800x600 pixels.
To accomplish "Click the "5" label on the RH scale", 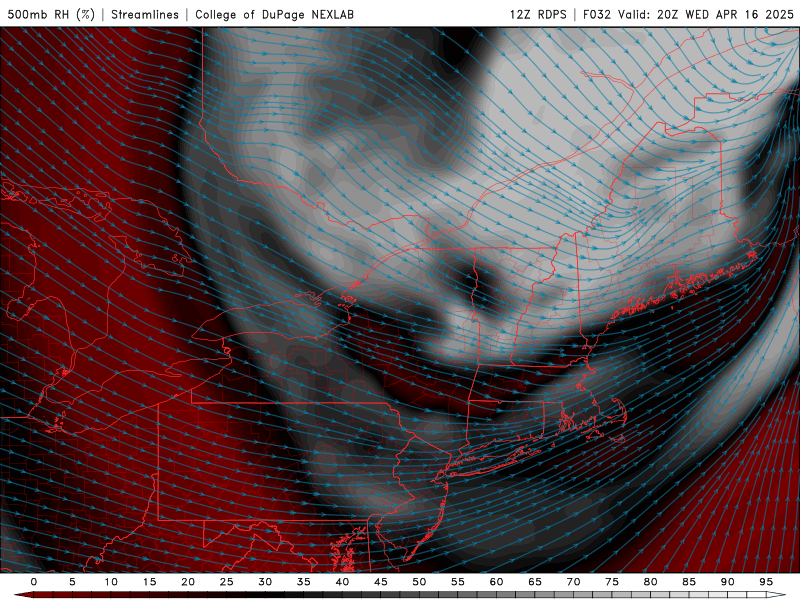I will 72,582.
